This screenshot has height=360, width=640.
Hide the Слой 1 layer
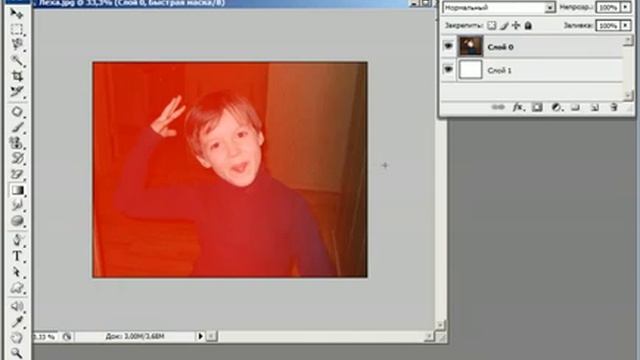pyautogui.click(x=448, y=69)
